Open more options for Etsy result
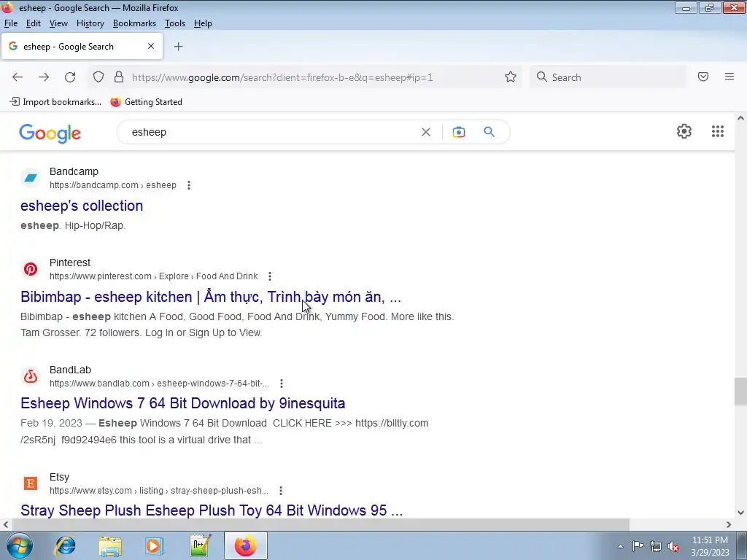 [281, 491]
